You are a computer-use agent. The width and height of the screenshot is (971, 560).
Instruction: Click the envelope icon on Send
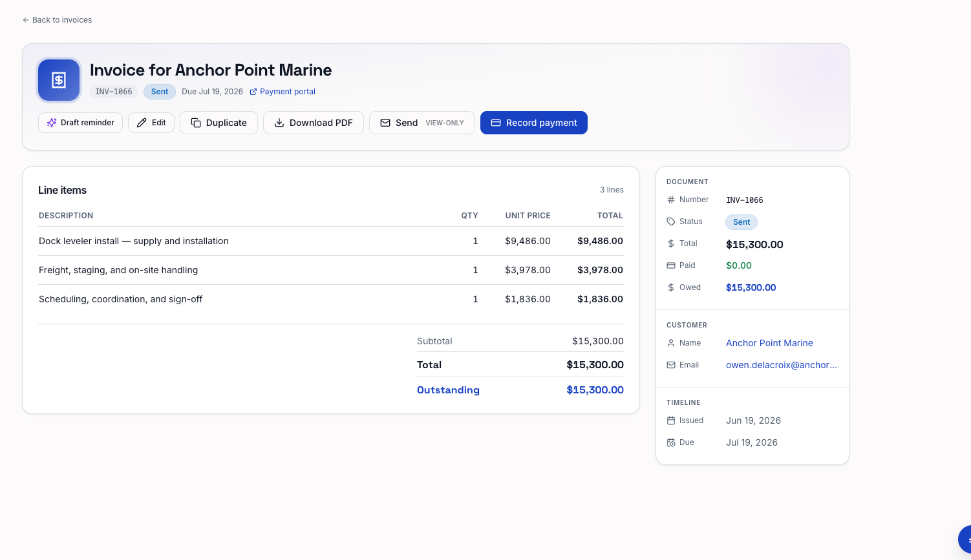(x=385, y=123)
